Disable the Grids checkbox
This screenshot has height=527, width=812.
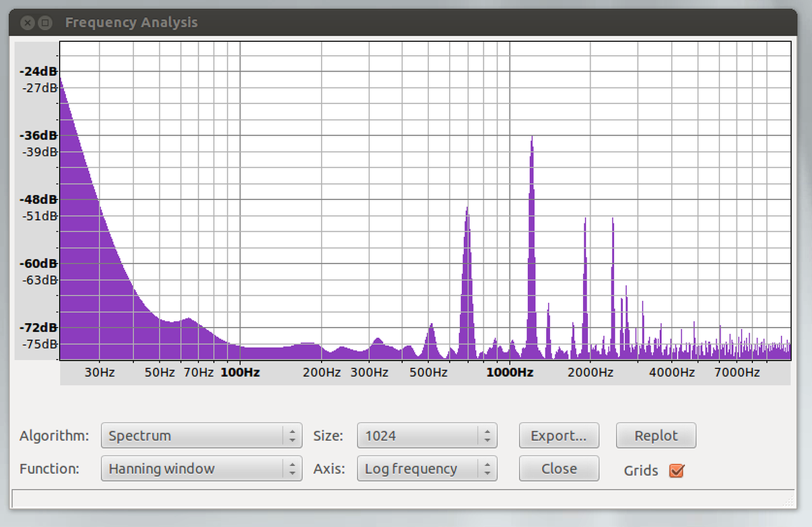[x=677, y=470]
